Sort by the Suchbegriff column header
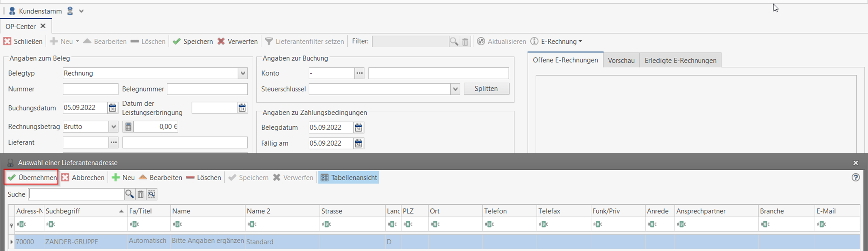868x251 pixels. coord(81,211)
